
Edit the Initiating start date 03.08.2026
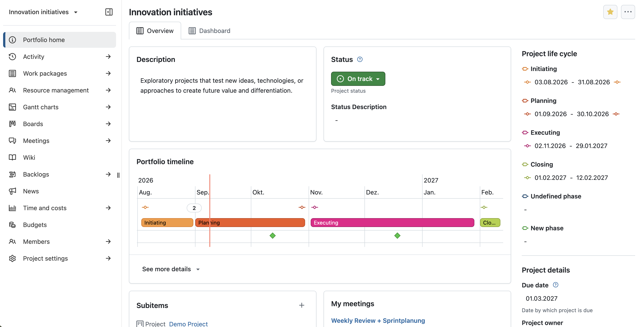tap(551, 82)
